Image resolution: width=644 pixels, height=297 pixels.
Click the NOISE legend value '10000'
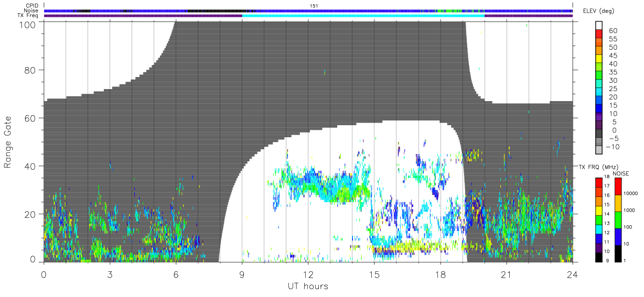(x=631, y=193)
